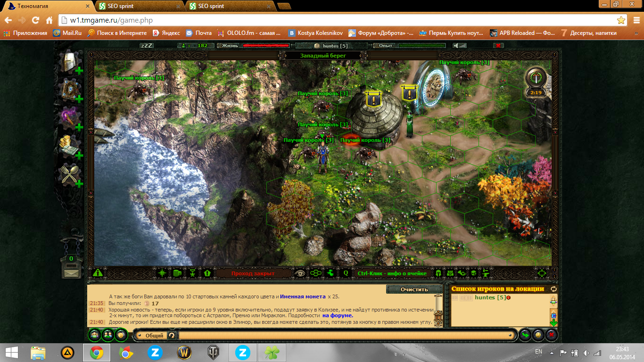This screenshot has width=644, height=362.
Task: Click the red X chat button
Action: (x=551, y=335)
